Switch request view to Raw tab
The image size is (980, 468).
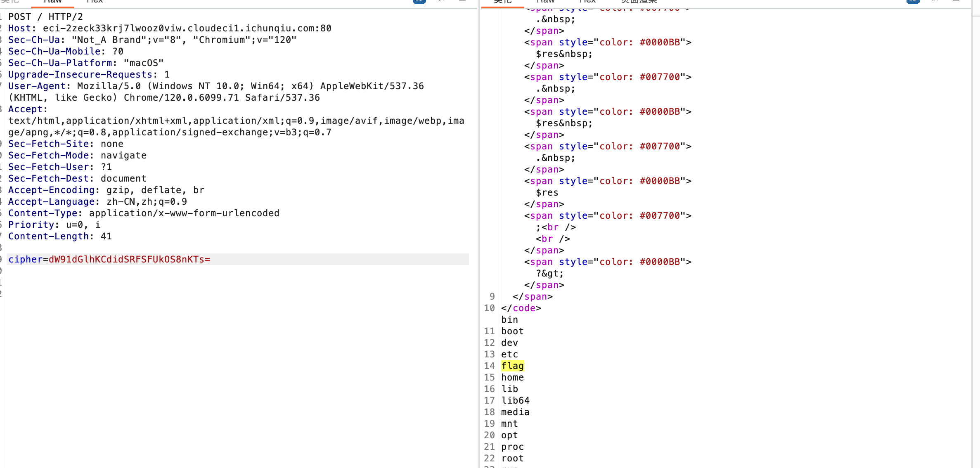click(52, 2)
